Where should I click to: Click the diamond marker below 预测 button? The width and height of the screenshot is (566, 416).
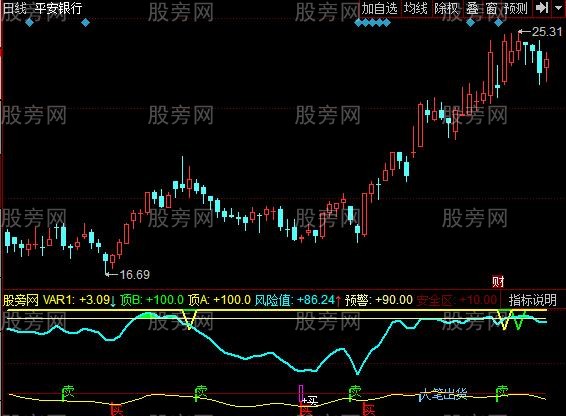click(x=498, y=23)
